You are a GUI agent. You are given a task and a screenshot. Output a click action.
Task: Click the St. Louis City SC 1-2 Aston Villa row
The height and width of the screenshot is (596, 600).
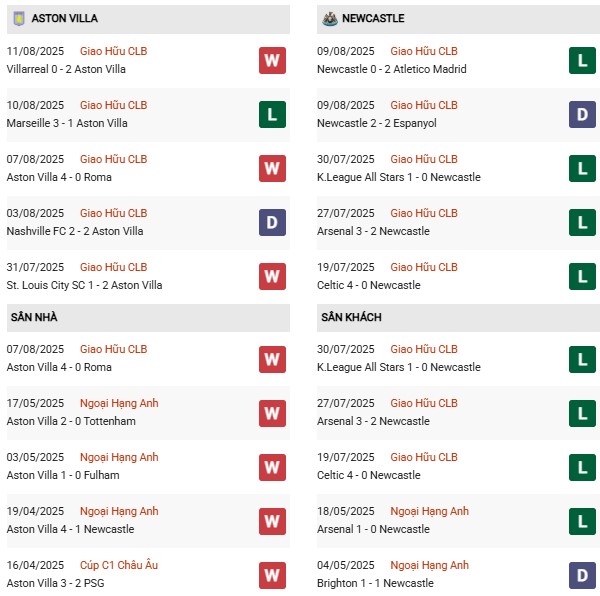click(84, 285)
